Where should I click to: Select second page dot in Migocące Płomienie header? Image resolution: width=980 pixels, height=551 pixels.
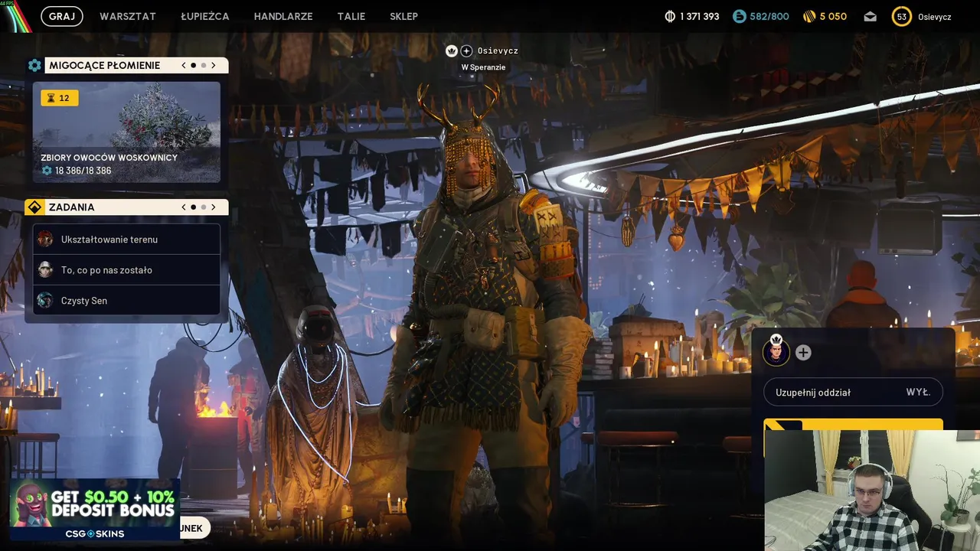coord(203,65)
